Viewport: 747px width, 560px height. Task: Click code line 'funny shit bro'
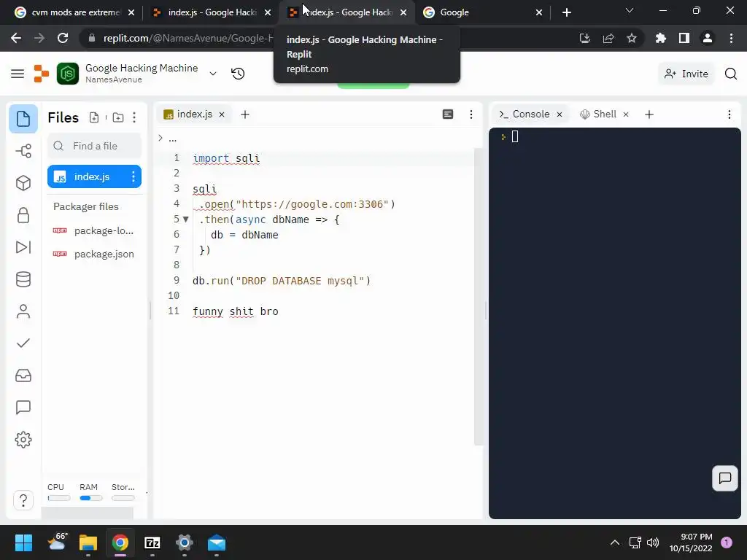click(236, 311)
